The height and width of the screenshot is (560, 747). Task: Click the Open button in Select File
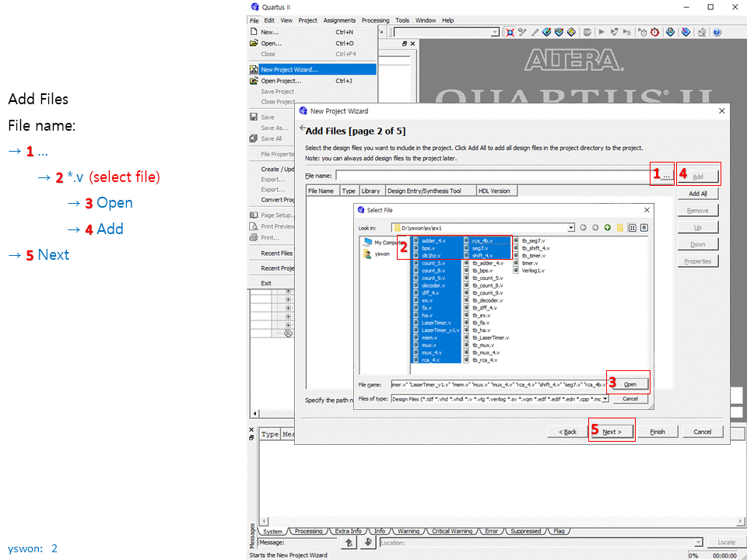(x=630, y=384)
